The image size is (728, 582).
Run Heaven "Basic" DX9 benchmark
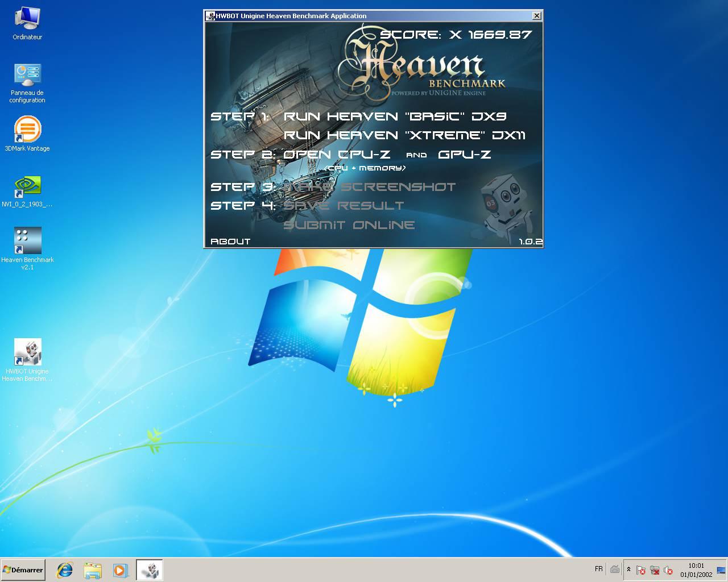395,117
